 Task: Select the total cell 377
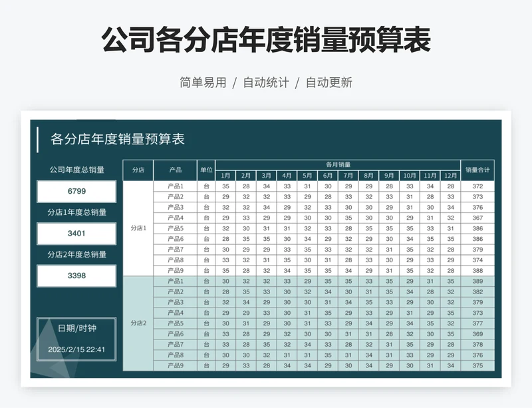[x=477, y=323]
